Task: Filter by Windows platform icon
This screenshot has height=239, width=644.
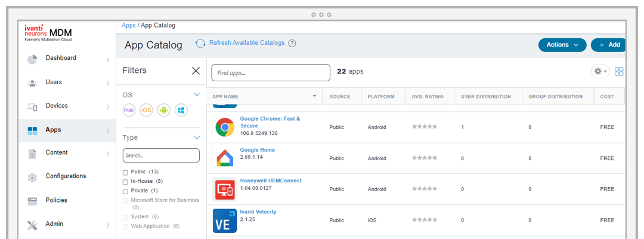Action: (181, 110)
